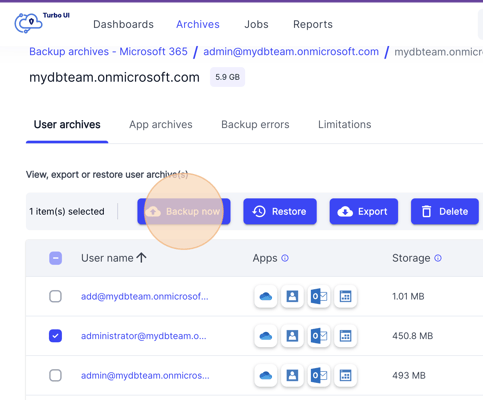Click the 5.9 GB size badge
This screenshot has width=483, height=400.
tap(227, 77)
